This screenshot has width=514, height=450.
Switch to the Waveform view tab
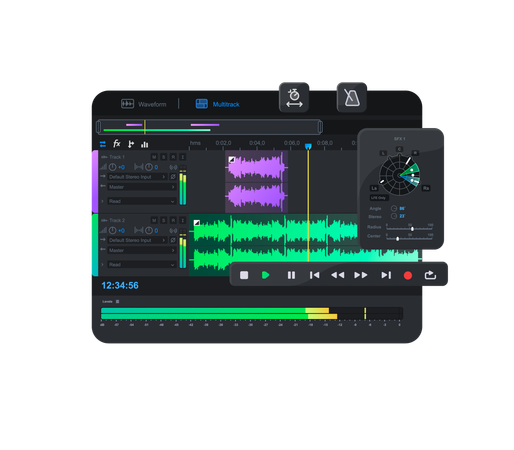(144, 104)
